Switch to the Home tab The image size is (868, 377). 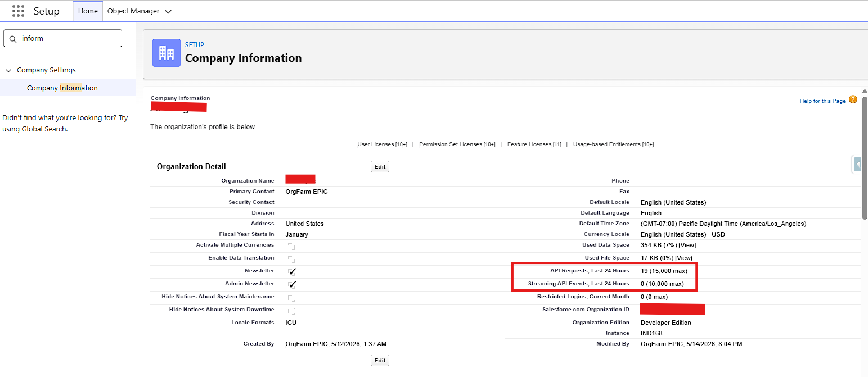tap(88, 11)
